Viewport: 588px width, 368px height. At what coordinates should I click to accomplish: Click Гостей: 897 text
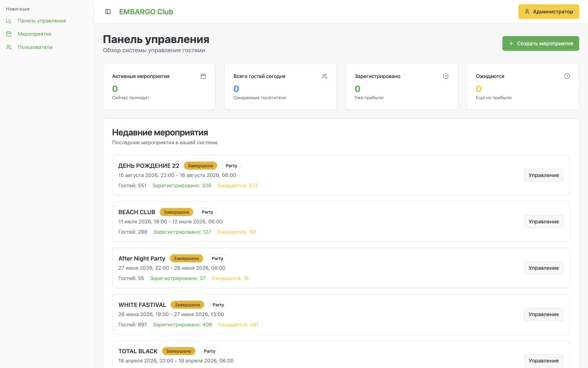click(133, 325)
